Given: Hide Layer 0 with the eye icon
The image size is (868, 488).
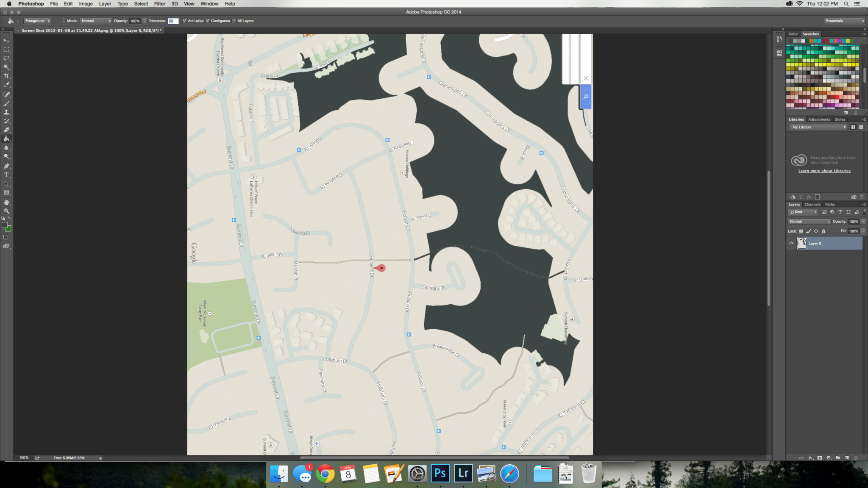Looking at the screenshot, I should coord(791,243).
